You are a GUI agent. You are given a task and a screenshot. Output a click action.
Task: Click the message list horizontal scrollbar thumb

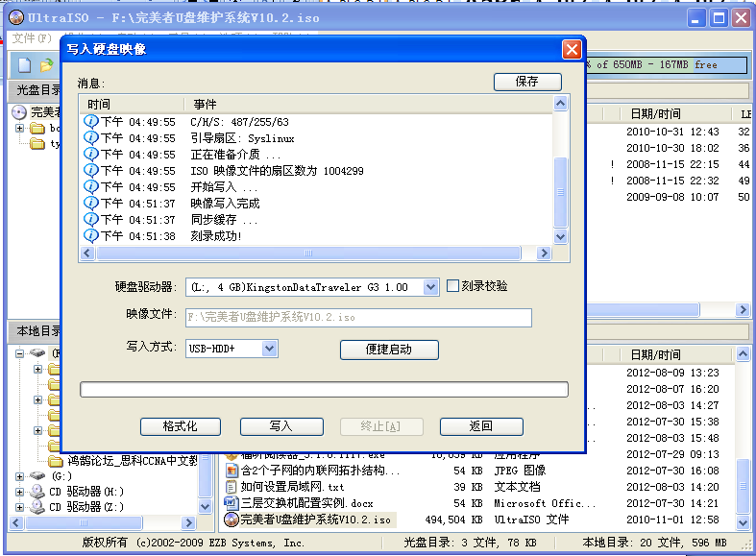coord(308,253)
